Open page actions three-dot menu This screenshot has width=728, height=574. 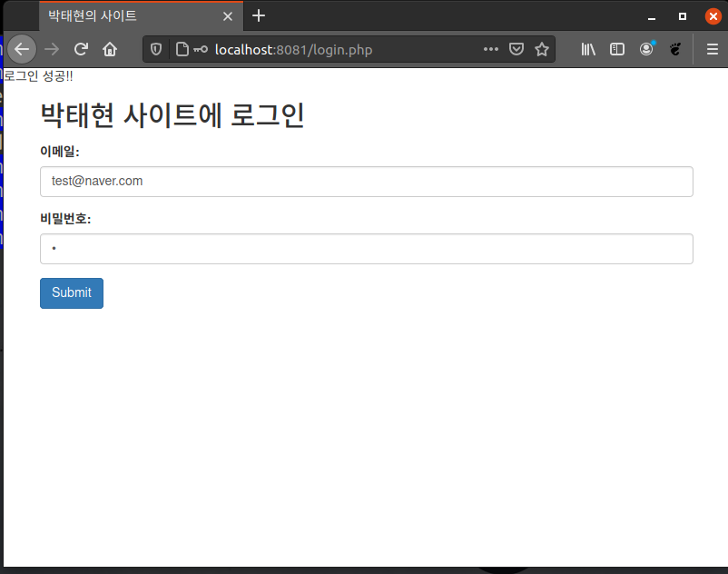point(491,49)
